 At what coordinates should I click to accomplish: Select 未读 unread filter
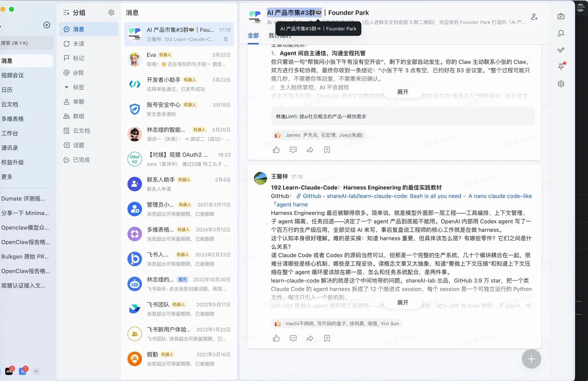click(x=89, y=44)
